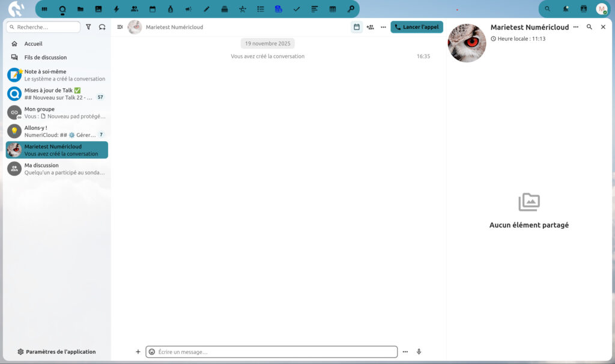Click the owl avatar in the chat header
The width and height of the screenshot is (615, 364).
pos(135,27)
